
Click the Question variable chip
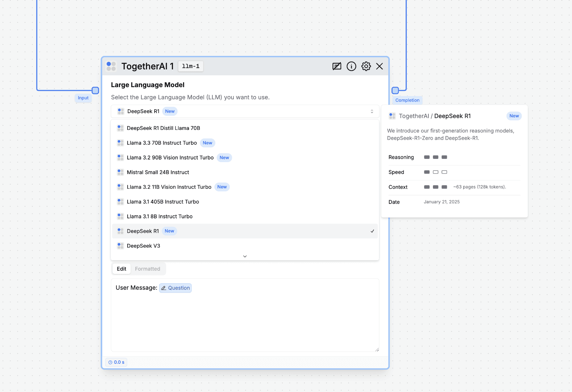tap(176, 288)
